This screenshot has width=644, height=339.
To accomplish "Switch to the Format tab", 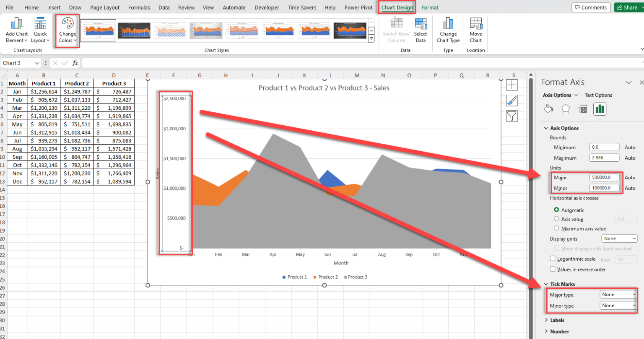I will [430, 8].
